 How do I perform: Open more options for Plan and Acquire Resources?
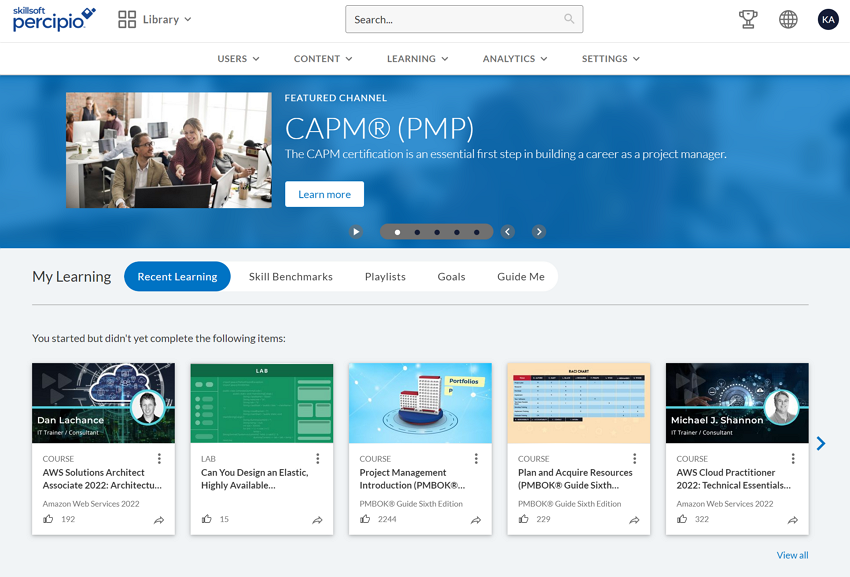635,459
